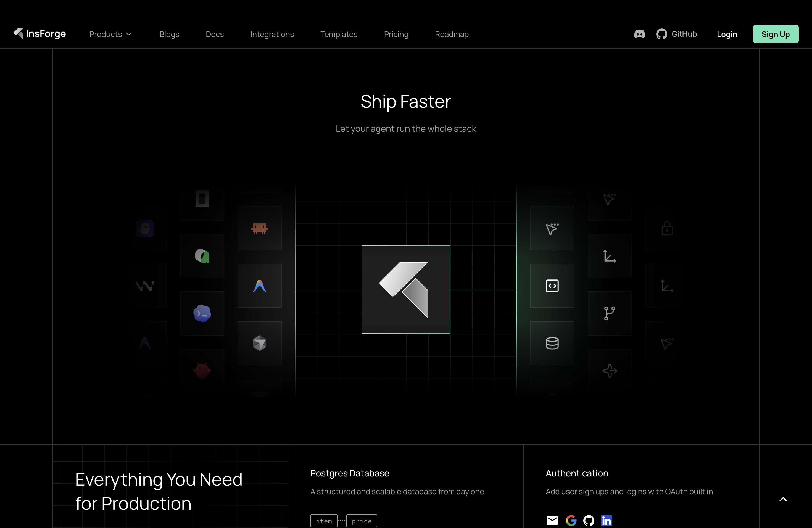Click the dark square frame icon
The width and height of the screenshot is (812, 528).
(x=202, y=199)
